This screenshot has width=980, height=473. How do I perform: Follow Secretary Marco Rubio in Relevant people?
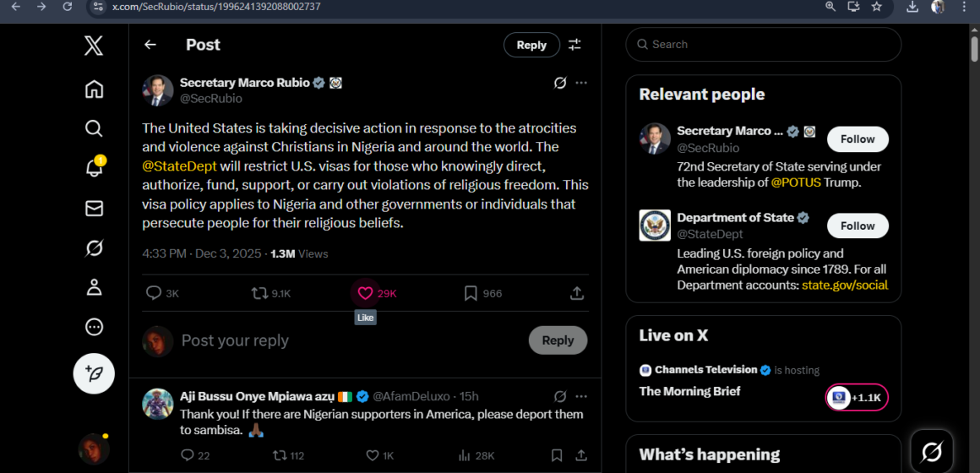pyautogui.click(x=857, y=139)
